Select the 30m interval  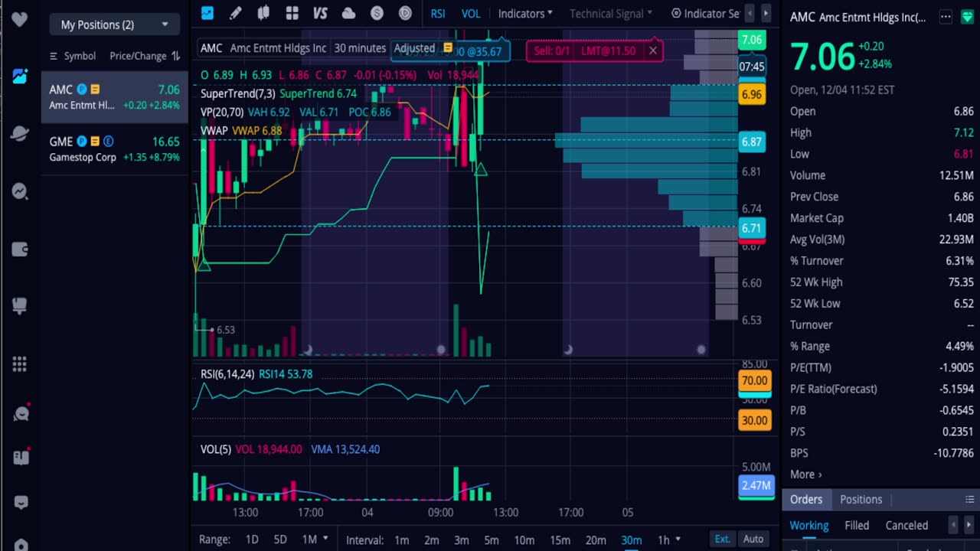click(x=632, y=540)
